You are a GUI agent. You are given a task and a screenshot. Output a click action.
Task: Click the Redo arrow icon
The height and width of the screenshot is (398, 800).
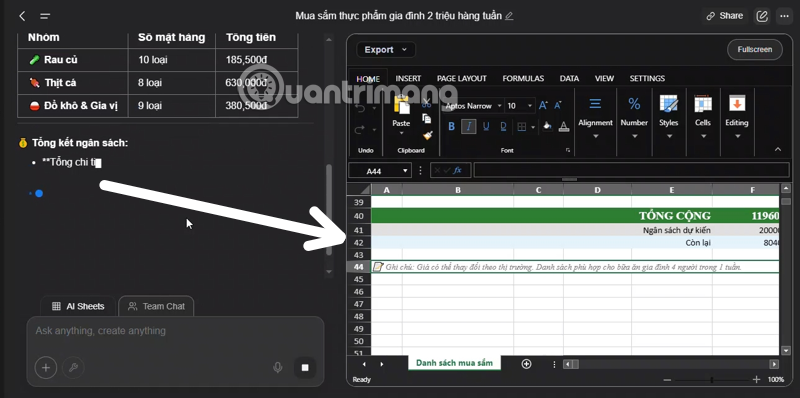360,130
